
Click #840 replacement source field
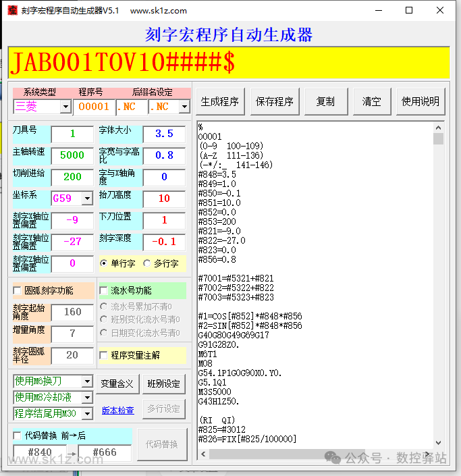tap(40, 452)
